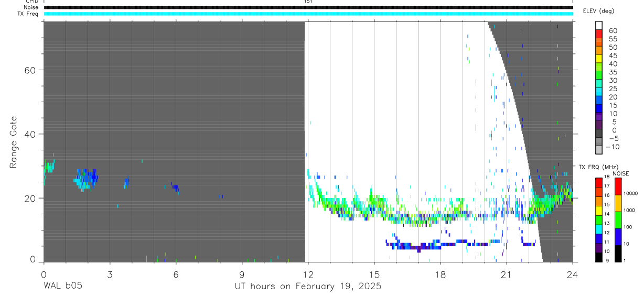Click the 6 UT hour tick label
644x297 pixels.
pyautogui.click(x=176, y=274)
